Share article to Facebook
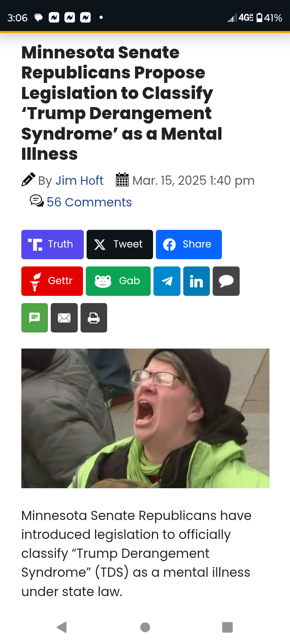The image size is (290, 644). [189, 244]
